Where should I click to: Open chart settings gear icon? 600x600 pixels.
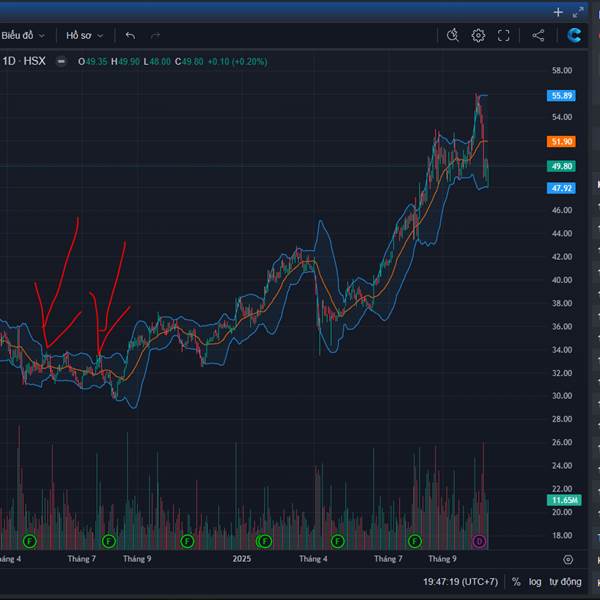coord(478,35)
